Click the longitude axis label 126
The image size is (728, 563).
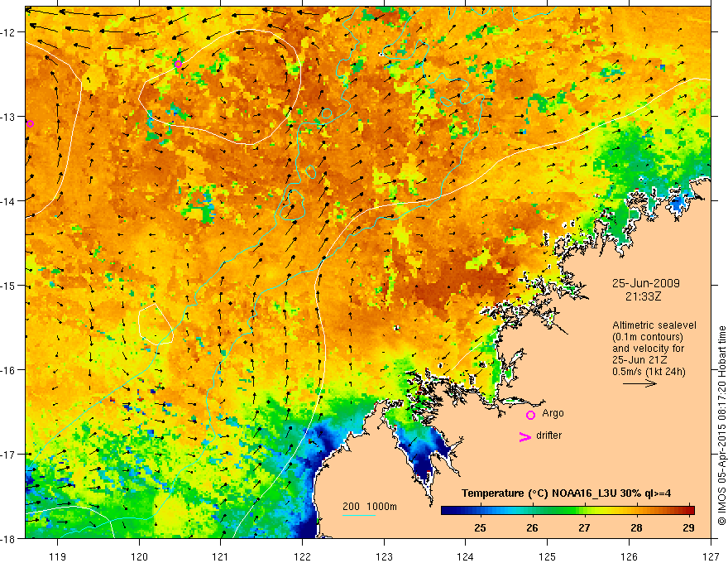[x=629, y=556]
